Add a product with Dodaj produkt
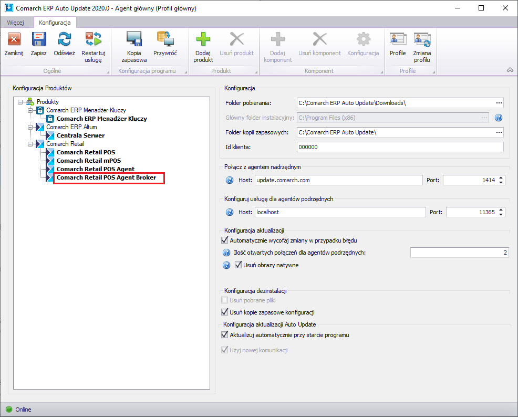The height and width of the screenshot is (420, 518). [203, 39]
